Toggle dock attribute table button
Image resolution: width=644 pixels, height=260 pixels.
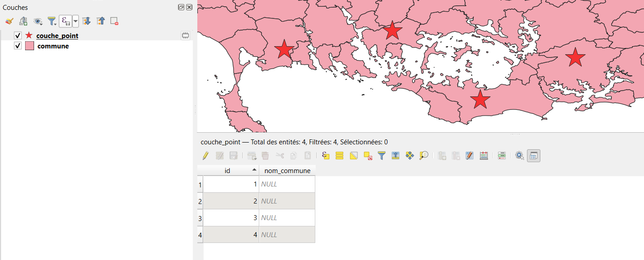pos(534,156)
